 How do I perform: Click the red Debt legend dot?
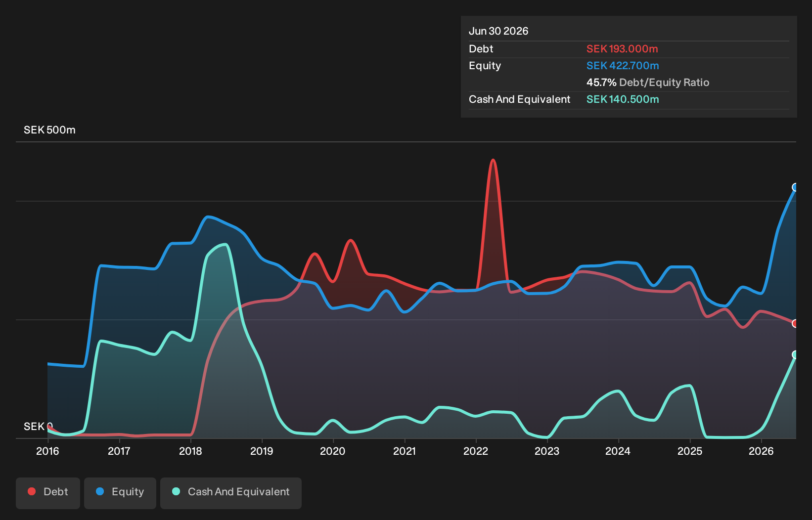point(32,491)
